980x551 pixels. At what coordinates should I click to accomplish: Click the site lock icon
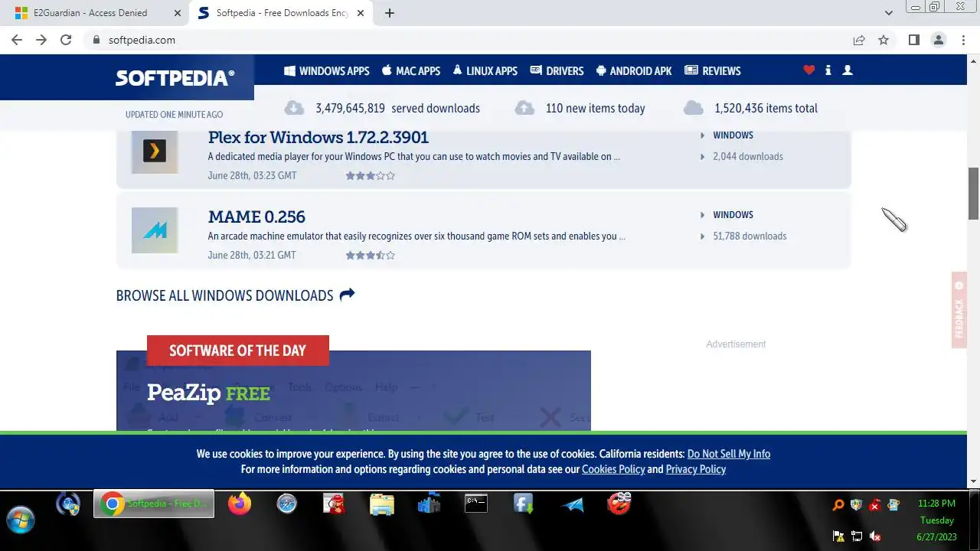[96, 40]
